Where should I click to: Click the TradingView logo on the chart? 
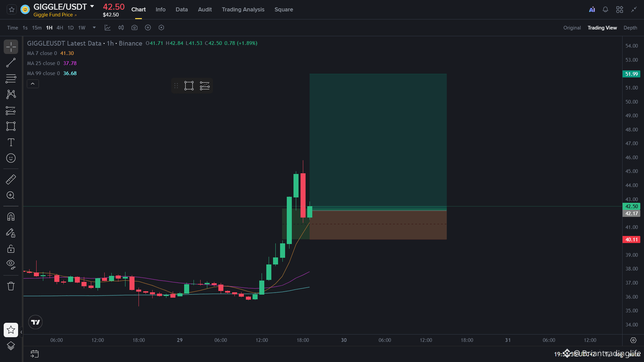pyautogui.click(x=35, y=322)
